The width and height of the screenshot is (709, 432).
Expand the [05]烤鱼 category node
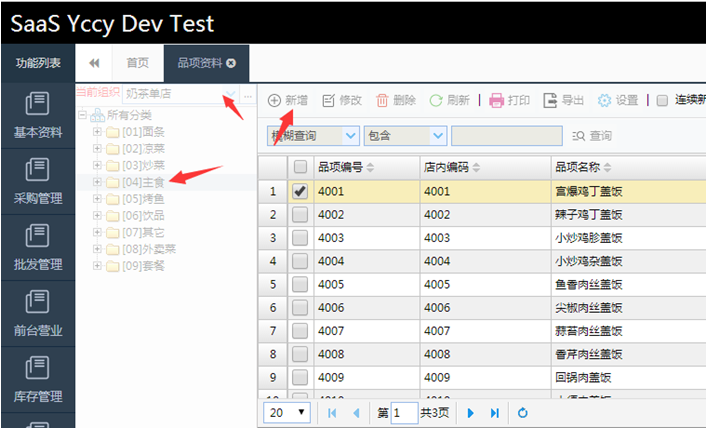click(97, 199)
